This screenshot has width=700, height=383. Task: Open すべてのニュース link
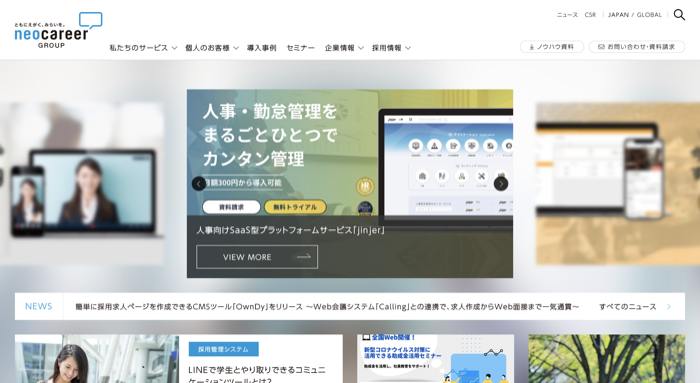pyautogui.click(x=628, y=307)
